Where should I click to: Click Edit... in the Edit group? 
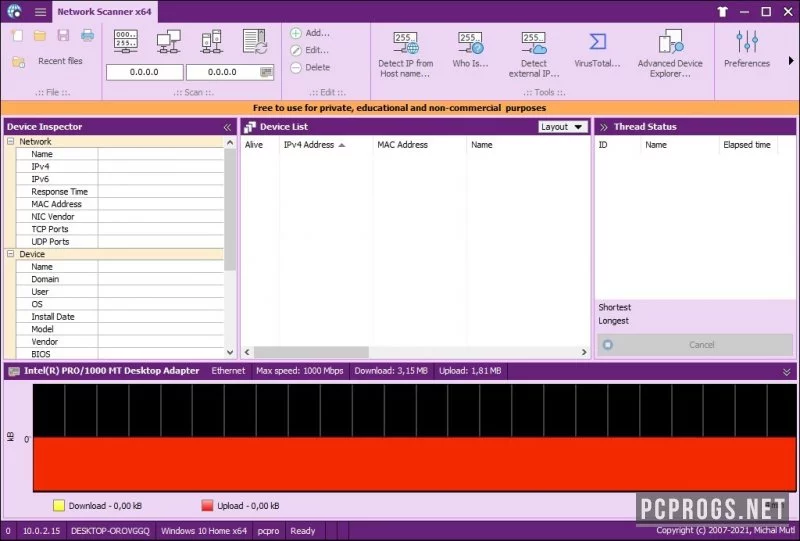[x=310, y=50]
